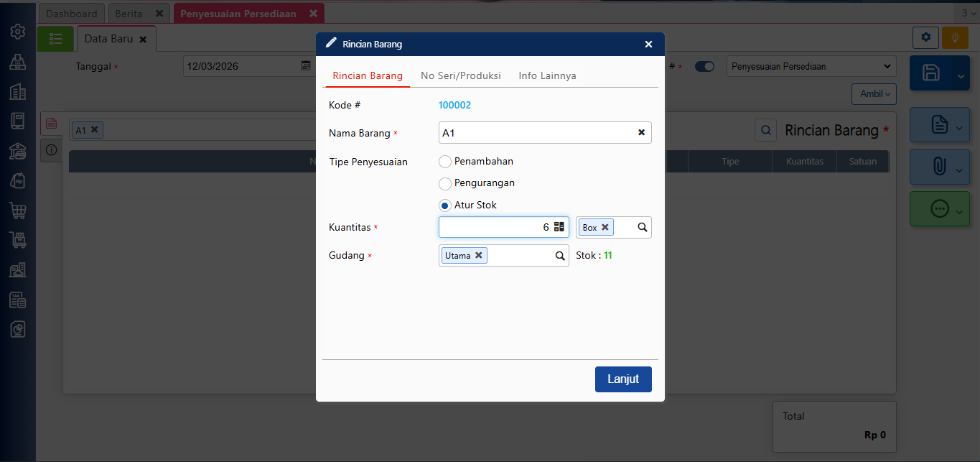Click search icon in unit Box field
The width and height of the screenshot is (980, 462).
click(643, 227)
